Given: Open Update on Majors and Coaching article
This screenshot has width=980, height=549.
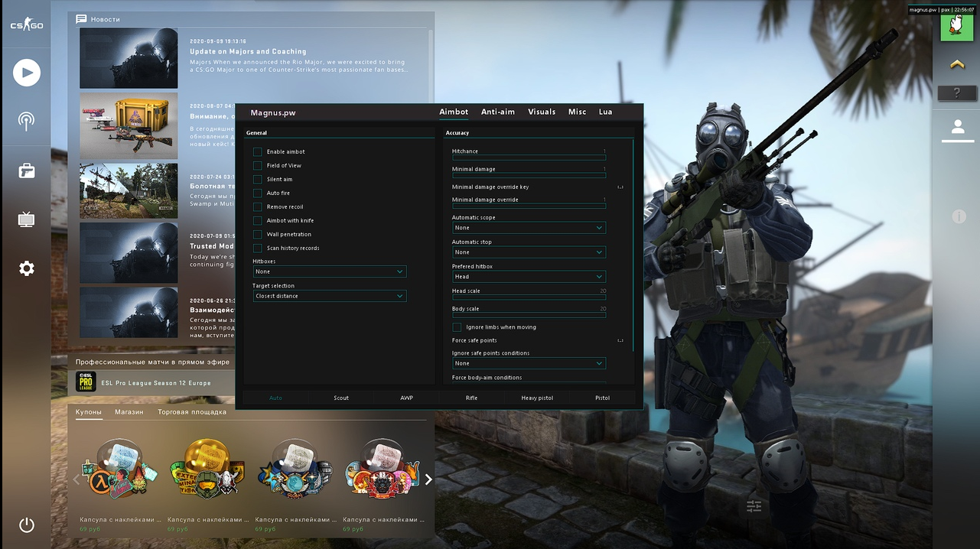Looking at the screenshot, I should (x=248, y=51).
